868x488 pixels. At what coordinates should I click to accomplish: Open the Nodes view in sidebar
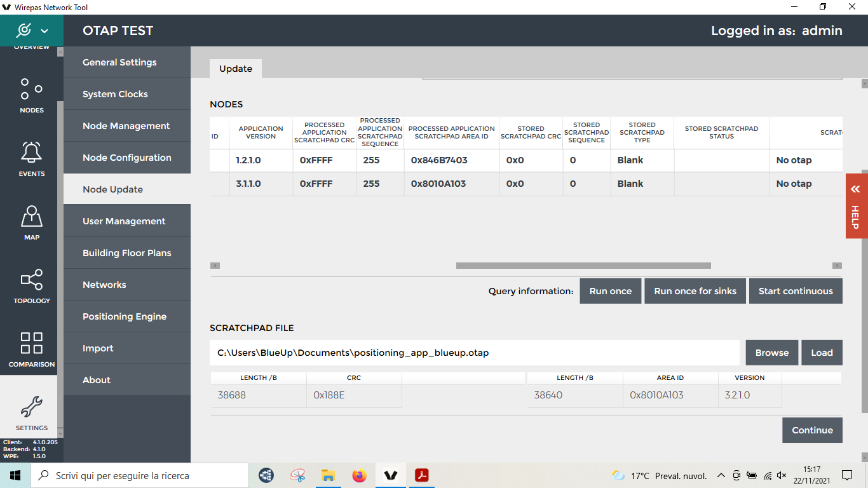click(31, 95)
